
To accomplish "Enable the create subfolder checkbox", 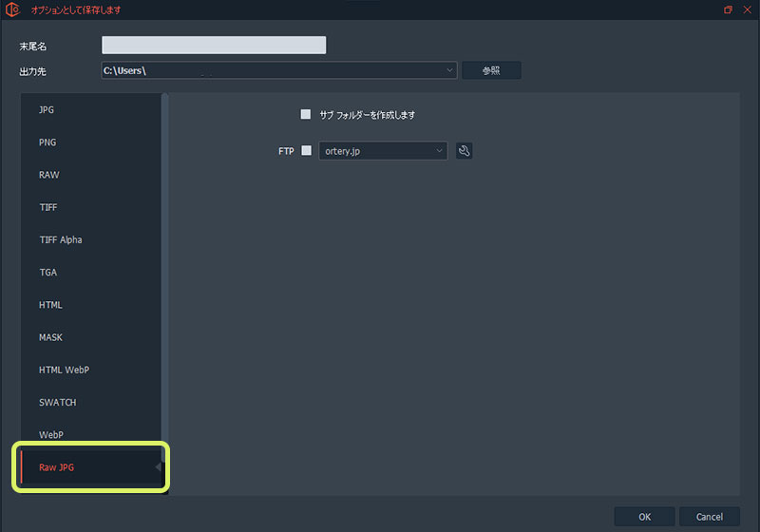I will (306, 114).
